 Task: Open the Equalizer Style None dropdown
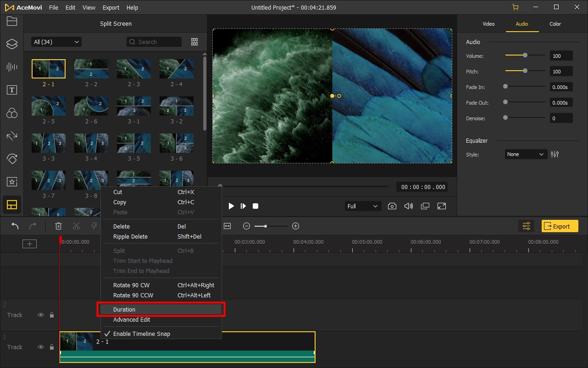point(526,154)
